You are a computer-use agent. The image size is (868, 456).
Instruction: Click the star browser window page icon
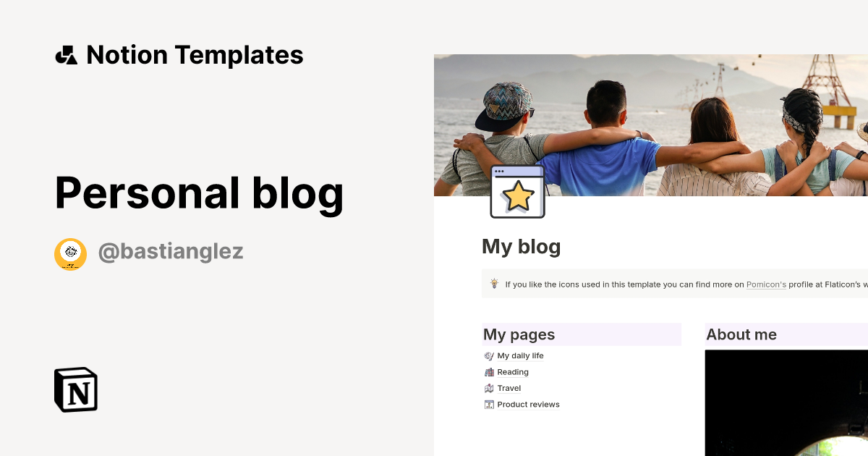tap(516, 191)
